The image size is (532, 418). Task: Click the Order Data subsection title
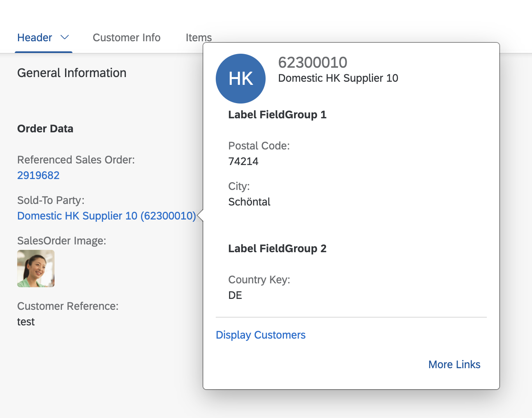click(45, 129)
